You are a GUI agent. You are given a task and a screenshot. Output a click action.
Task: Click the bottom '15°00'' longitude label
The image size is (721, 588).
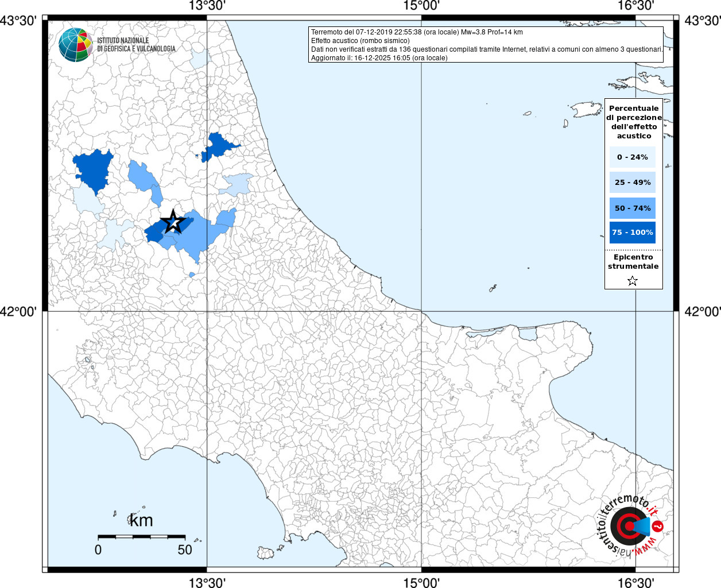(x=421, y=582)
